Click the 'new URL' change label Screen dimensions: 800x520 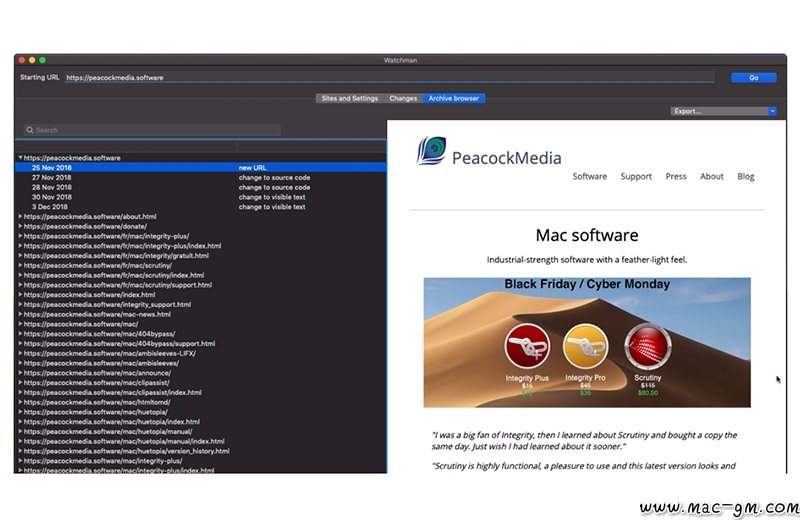pos(253,167)
